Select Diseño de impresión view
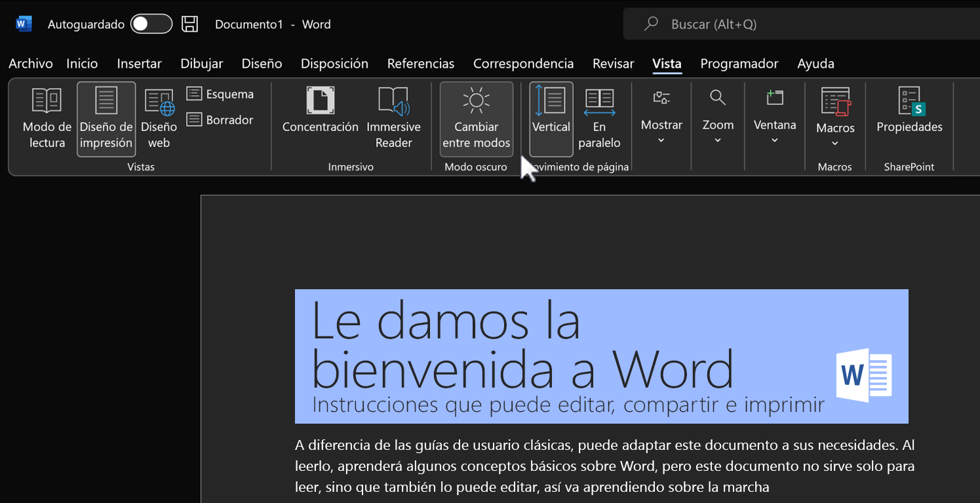Viewport: 980px width, 503px height. point(106,119)
